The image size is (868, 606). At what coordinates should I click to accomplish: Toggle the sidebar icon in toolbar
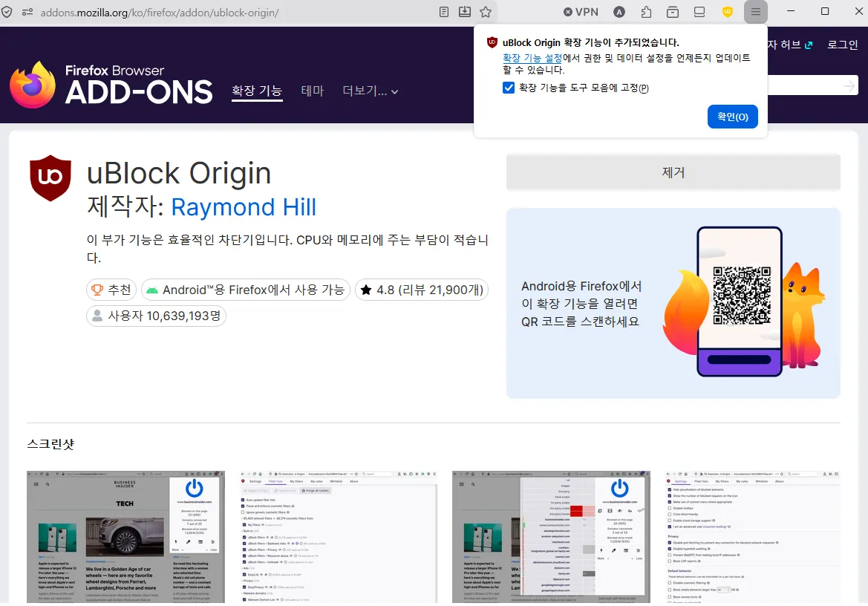(699, 12)
